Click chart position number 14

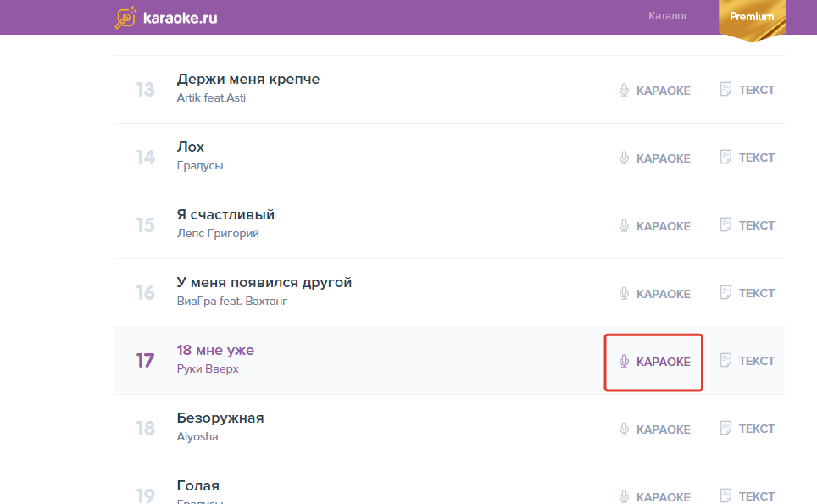point(146,158)
